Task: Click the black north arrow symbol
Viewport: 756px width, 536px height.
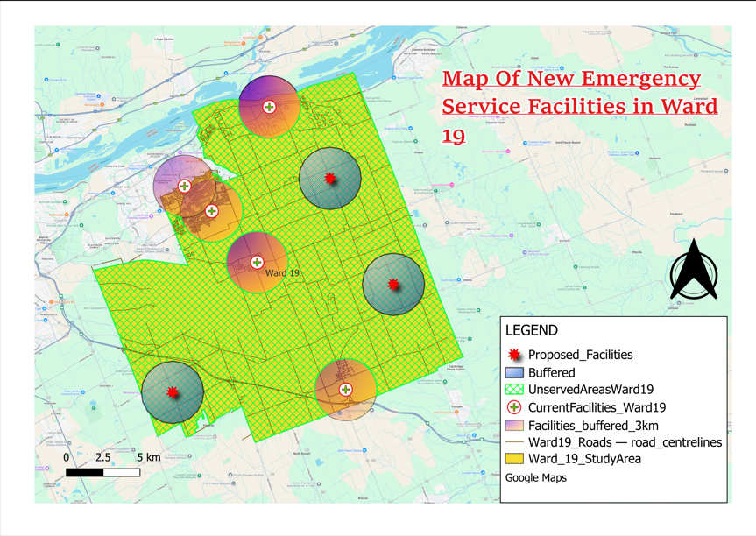Action: (693, 271)
